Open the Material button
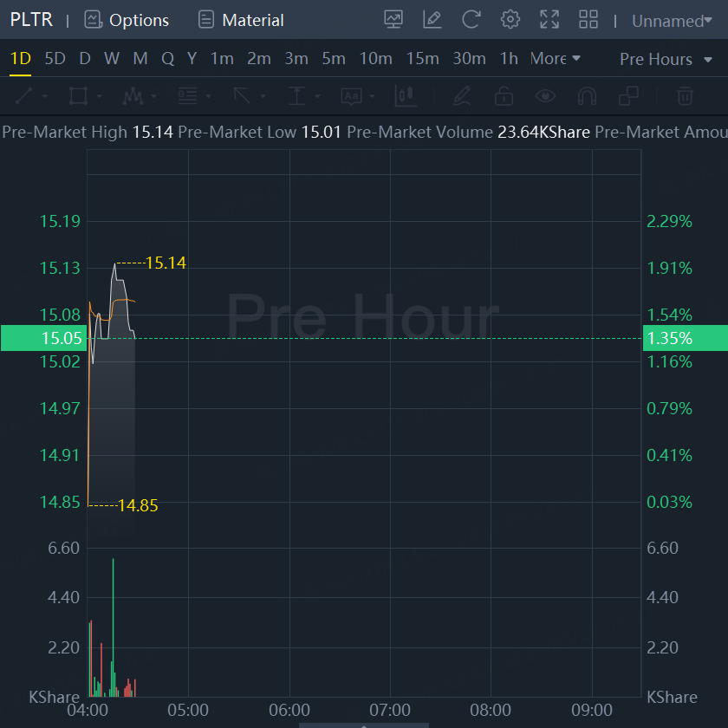728x728 pixels. (241, 20)
